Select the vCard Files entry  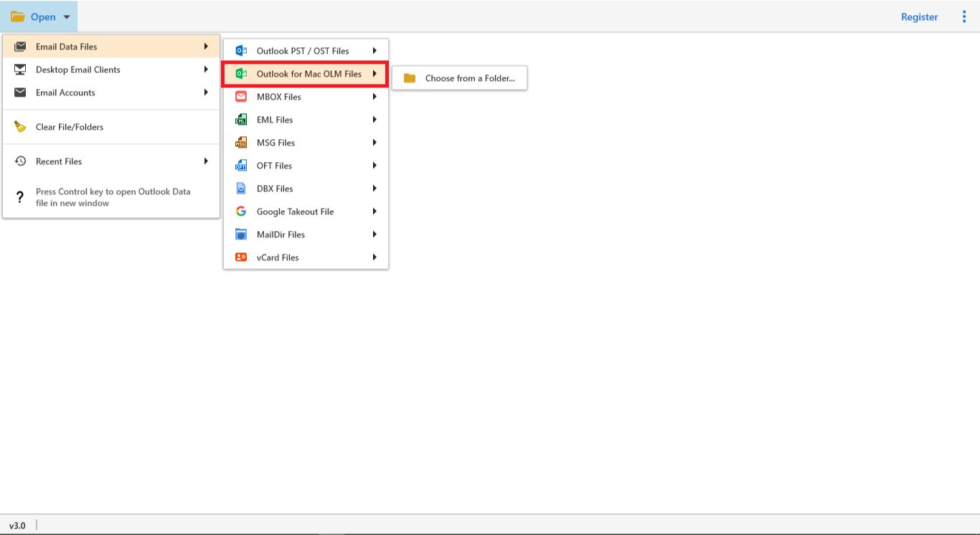[306, 257]
